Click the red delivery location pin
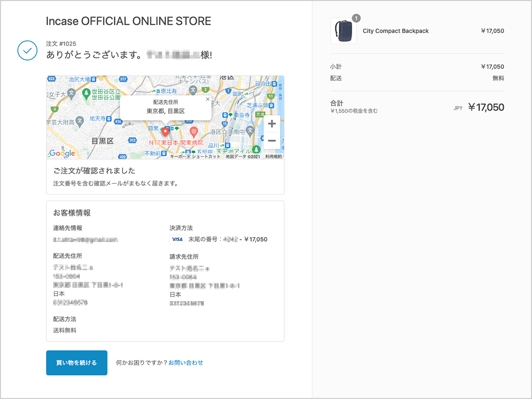Image resolution: width=532 pixels, height=399 pixels. pos(166,132)
